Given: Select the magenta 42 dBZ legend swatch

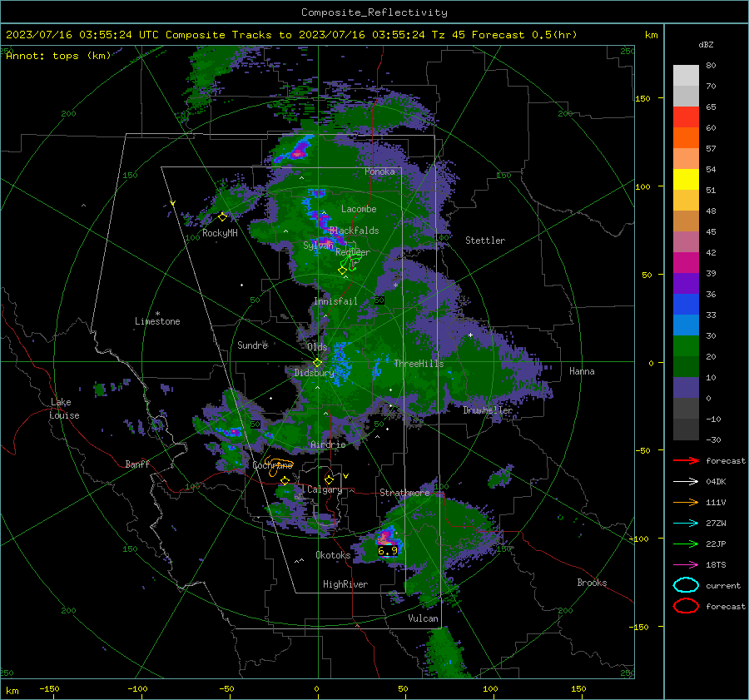Looking at the screenshot, I should (x=686, y=262).
